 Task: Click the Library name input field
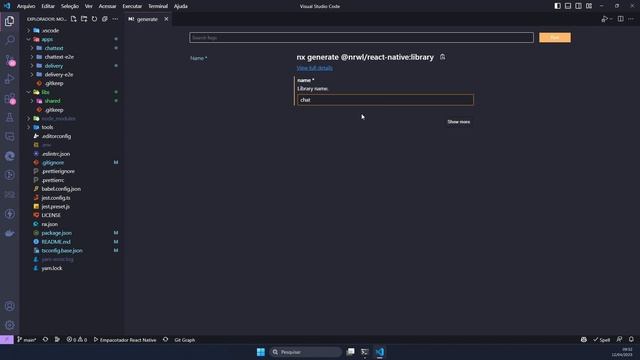[385, 100]
